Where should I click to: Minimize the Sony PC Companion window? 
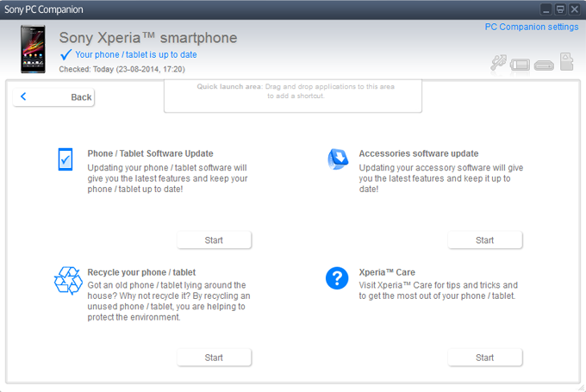pos(546,9)
